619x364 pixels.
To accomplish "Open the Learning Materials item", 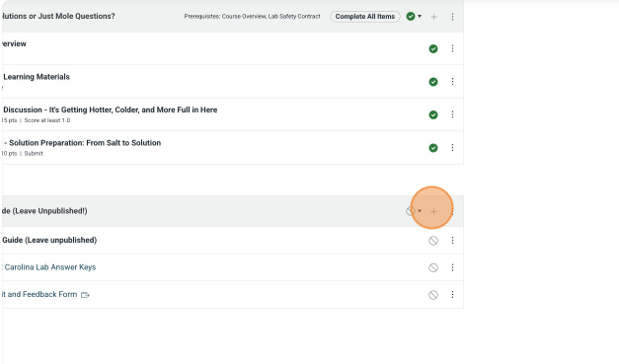I will (37, 77).
